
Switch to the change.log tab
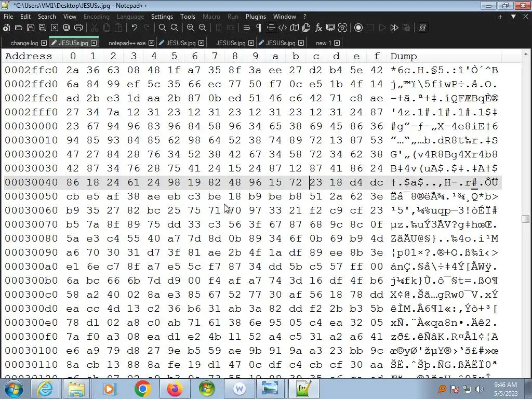(x=24, y=43)
